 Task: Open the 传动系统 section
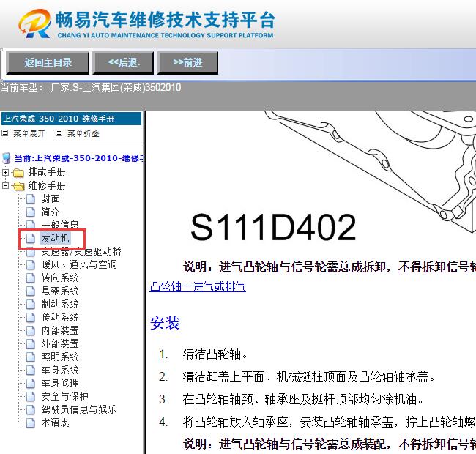click(60, 318)
